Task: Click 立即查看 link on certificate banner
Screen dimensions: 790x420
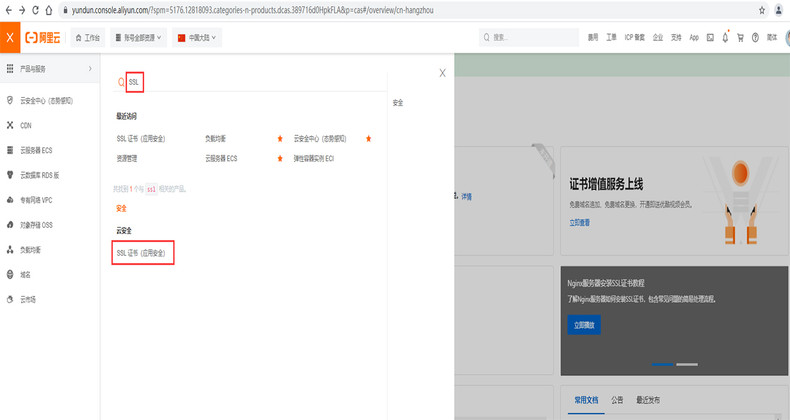Action: tap(579, 223)
